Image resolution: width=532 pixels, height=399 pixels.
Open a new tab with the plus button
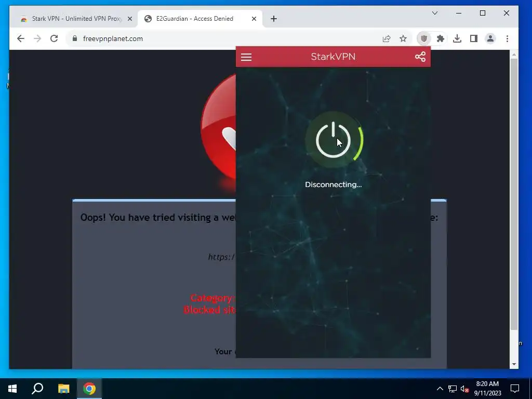[x=274, y=19]
